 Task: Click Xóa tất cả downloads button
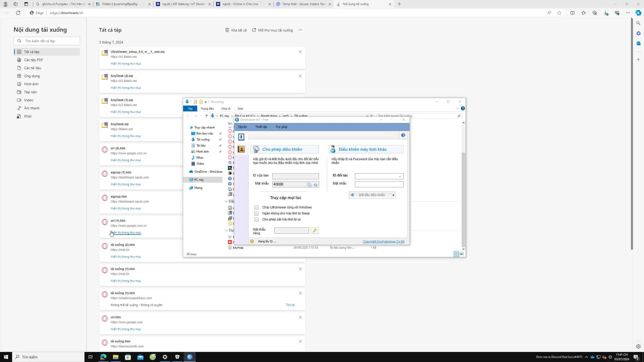(x=236, y=30)
